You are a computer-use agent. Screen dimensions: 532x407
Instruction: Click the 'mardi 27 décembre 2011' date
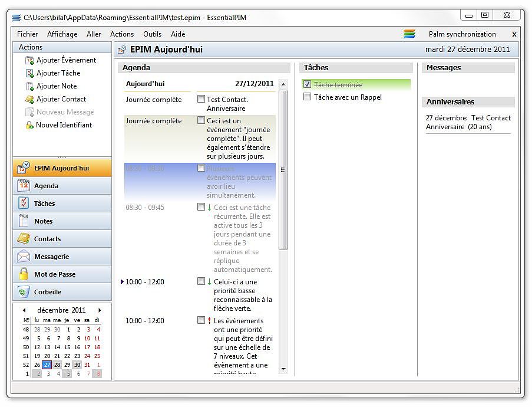468,50
